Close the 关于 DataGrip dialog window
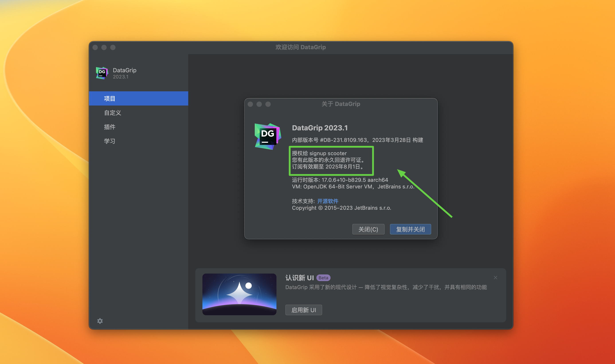Viewport: 615px width, 364px height. 250,104
